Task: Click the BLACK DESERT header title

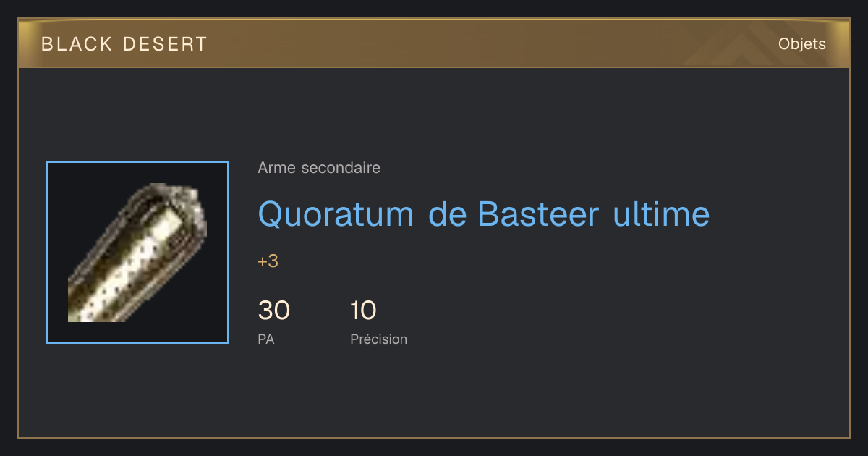Action: point(124,44)
